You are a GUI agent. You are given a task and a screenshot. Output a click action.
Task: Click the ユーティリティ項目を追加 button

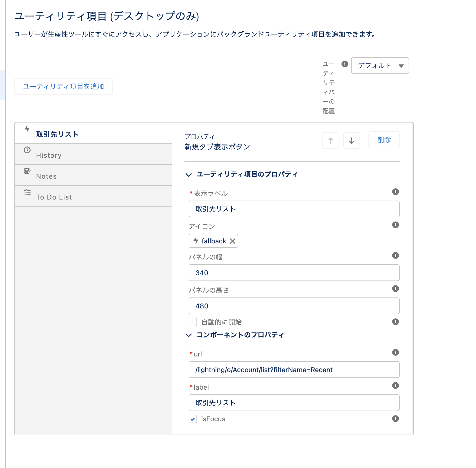tap(63, 86)
